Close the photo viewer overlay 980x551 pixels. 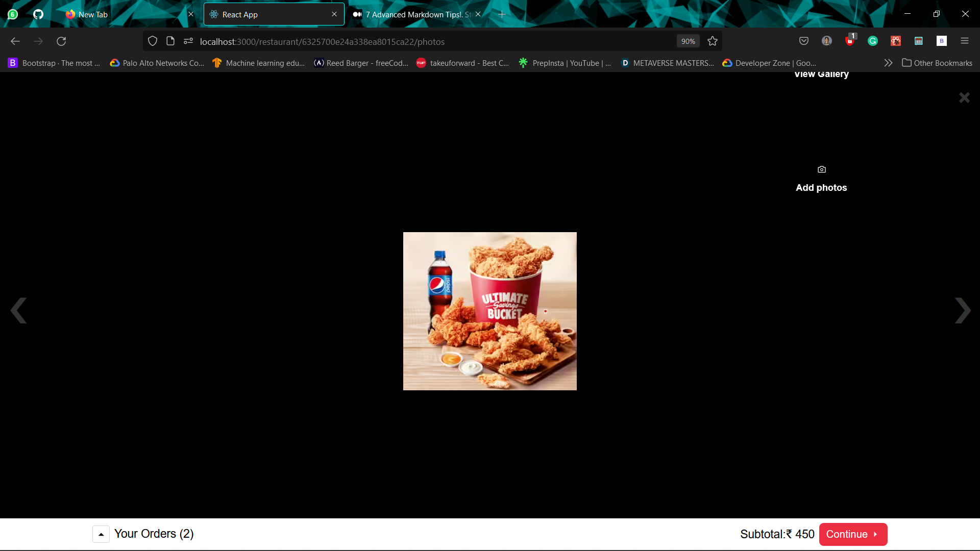point(964,97)
